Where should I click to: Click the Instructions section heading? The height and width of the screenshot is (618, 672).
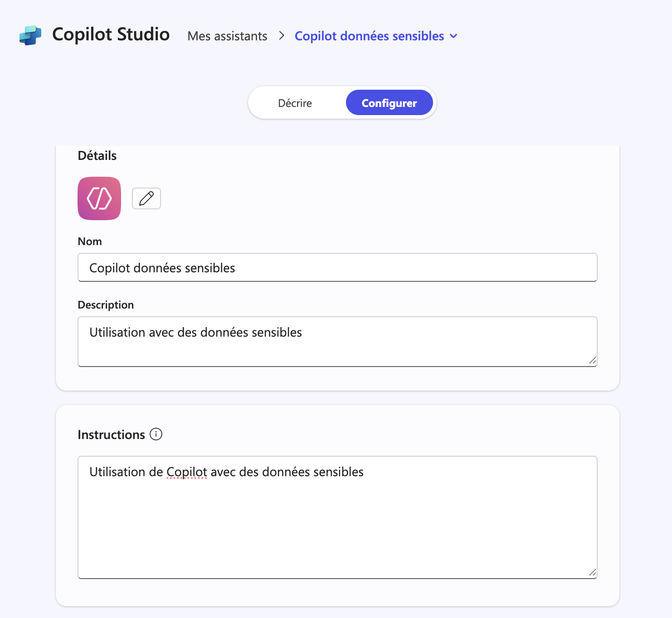(111, 435)
